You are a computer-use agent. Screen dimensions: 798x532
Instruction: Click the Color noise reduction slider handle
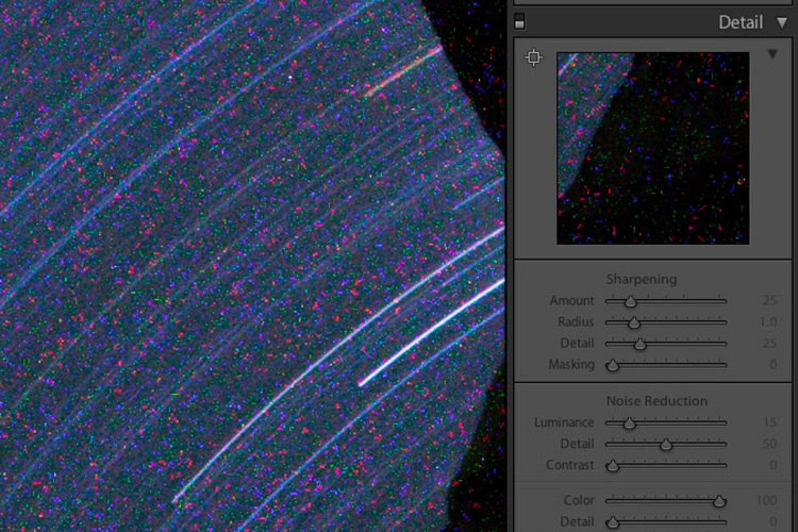(719, 501)
